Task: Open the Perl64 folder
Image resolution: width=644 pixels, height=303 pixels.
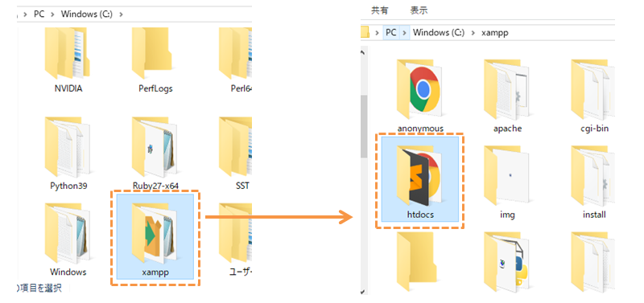Action: 236,60
